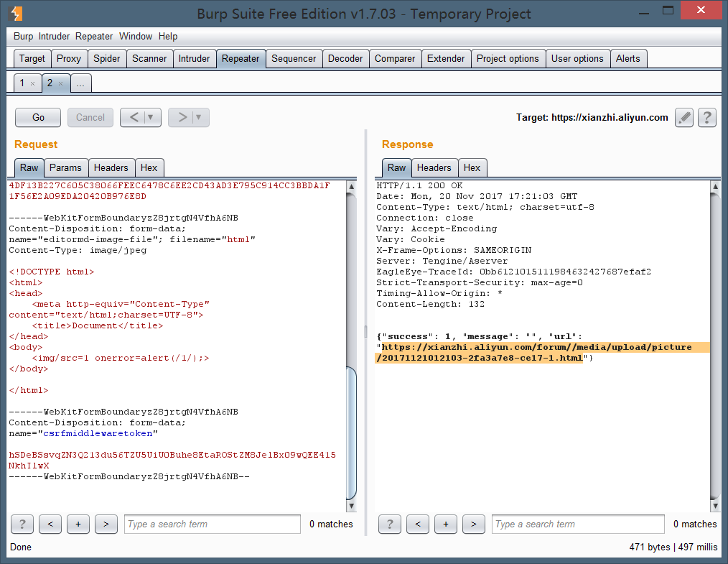Open the Burp menu

pyautogui.click(x=23, y=36)
